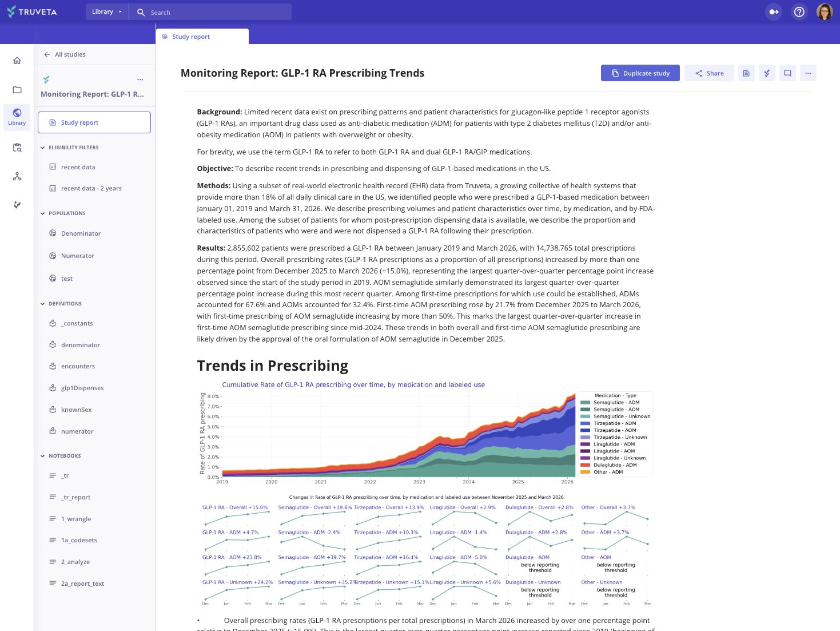Open the clipboard search icon below Library

click(17, 148)
